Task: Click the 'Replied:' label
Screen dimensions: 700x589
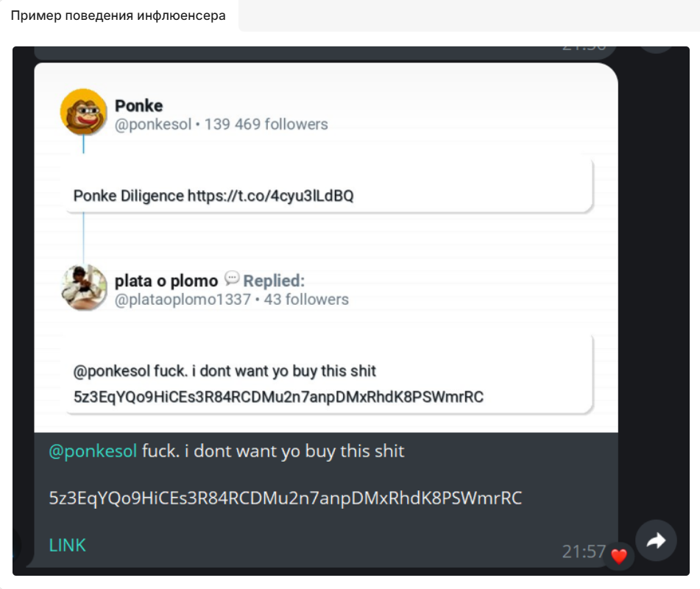Action: tap(274, 281)
